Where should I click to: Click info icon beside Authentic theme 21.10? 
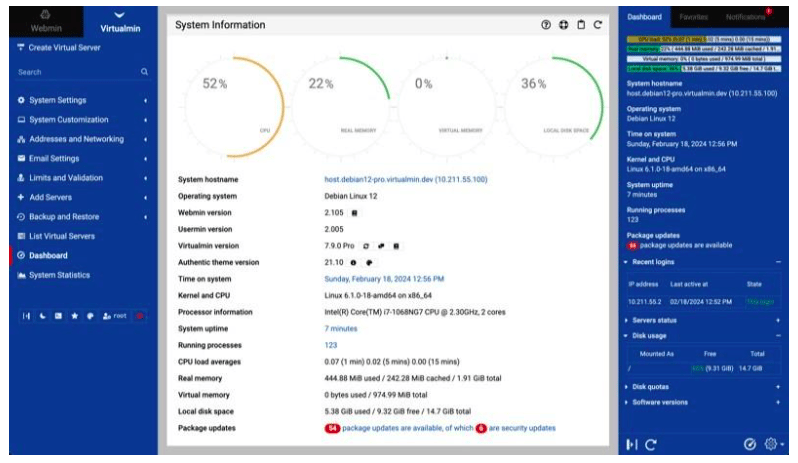click(353, 263)
